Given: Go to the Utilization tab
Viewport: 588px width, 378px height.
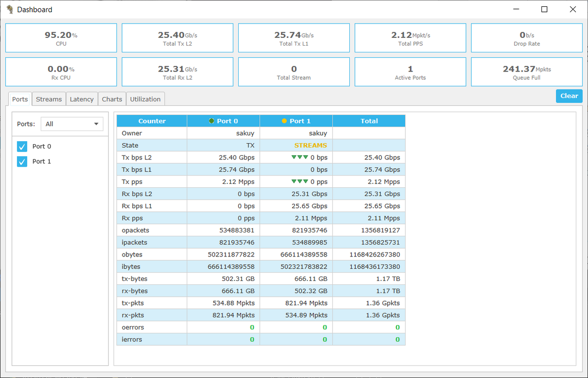Looking at the screenshot, I should 145,99.
